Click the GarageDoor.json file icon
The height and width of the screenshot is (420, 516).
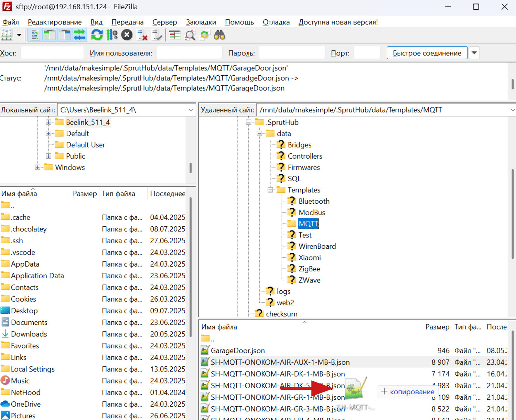[205, 351]
